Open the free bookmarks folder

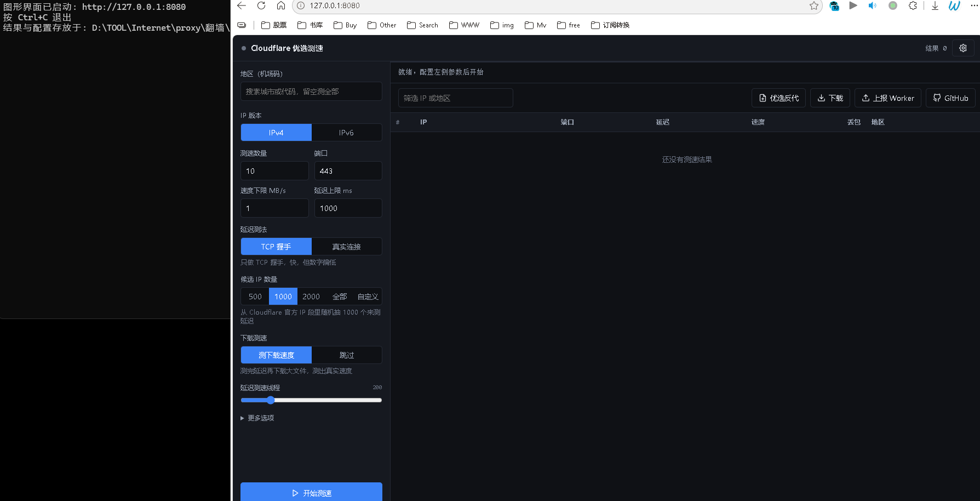pyautogui.click(x=569, y=25)
